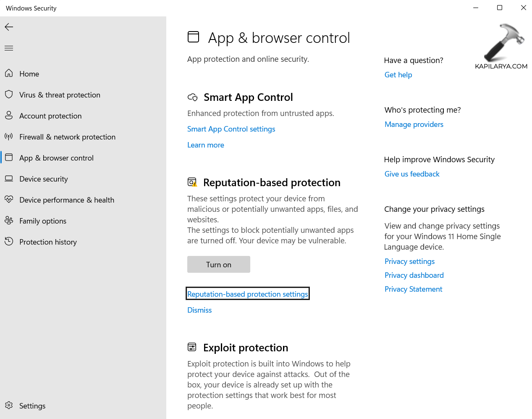Click the Account protection person icon
This screenshot has width=532, height=419.
(9, 116)
